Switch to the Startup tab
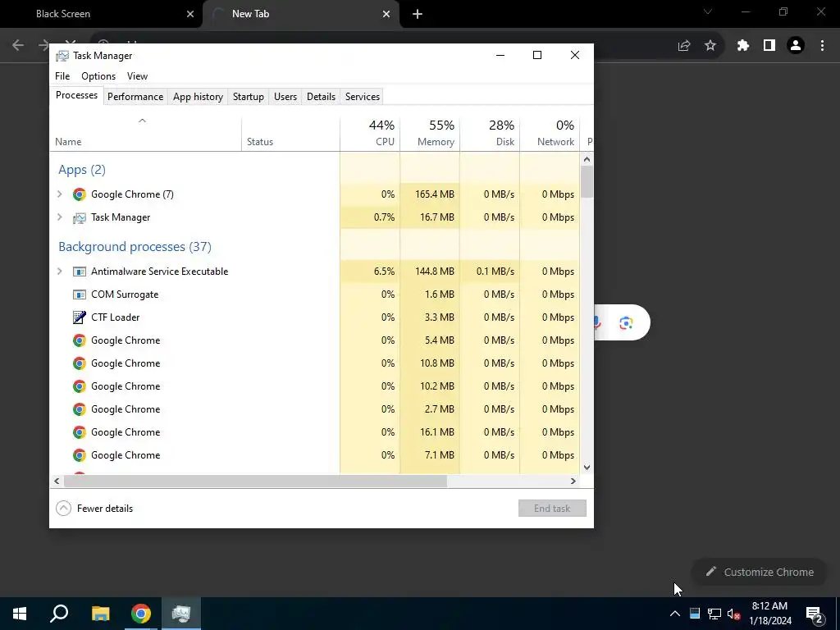This screenshot has height=630, width=840. [x=248, y=97]
